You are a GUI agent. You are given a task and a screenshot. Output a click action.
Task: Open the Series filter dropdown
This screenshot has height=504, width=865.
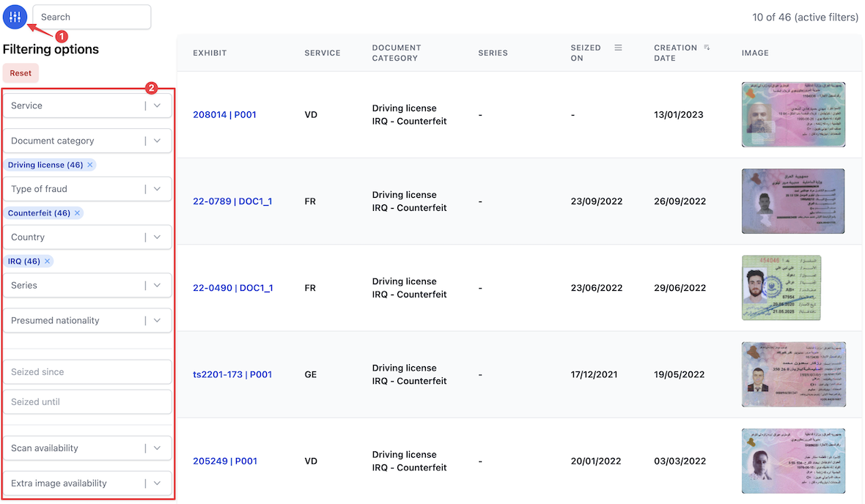click(157, 286)
